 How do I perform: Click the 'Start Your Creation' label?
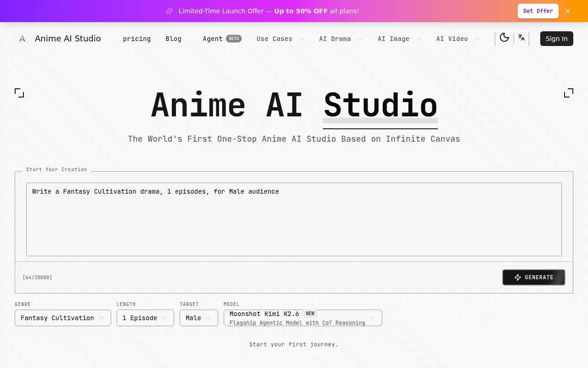pyautogui.click(x=57, y=169)
